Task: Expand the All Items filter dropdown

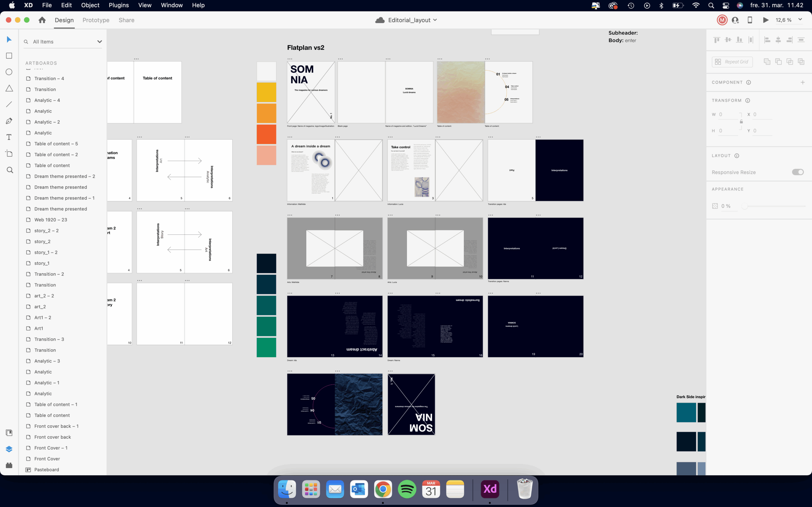Action: pyautogui.click(x=99, y=42)
